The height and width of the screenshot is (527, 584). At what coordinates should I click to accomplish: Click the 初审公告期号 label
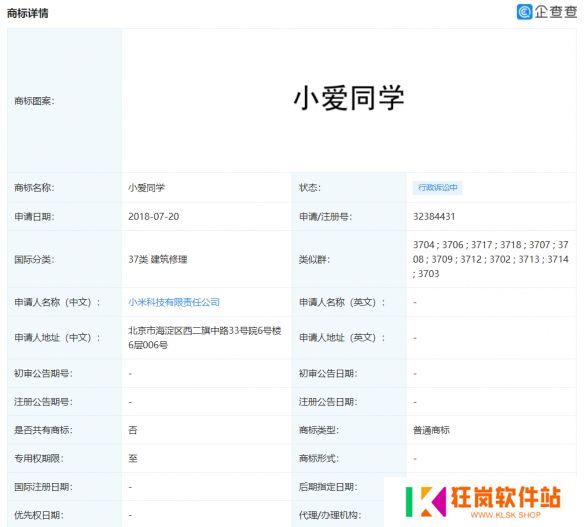point(43,373)
